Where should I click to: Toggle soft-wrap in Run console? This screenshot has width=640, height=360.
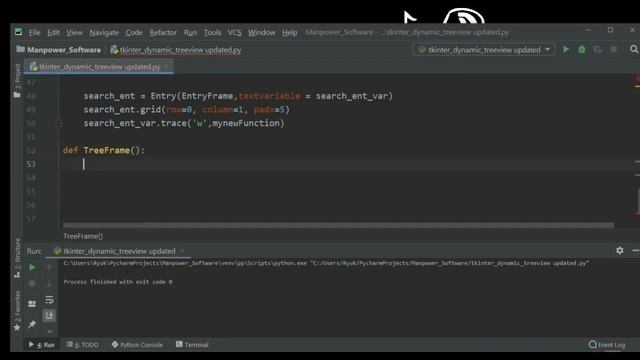click(x=49, y=300)
